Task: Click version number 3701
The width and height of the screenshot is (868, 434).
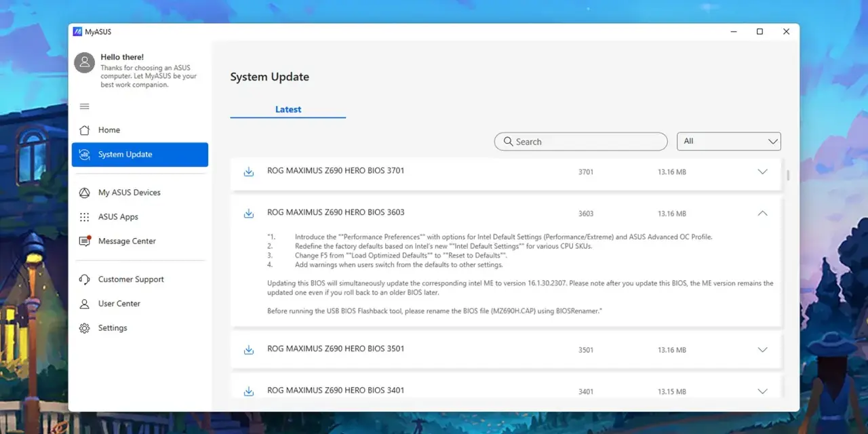Action: tap(586, 172)
